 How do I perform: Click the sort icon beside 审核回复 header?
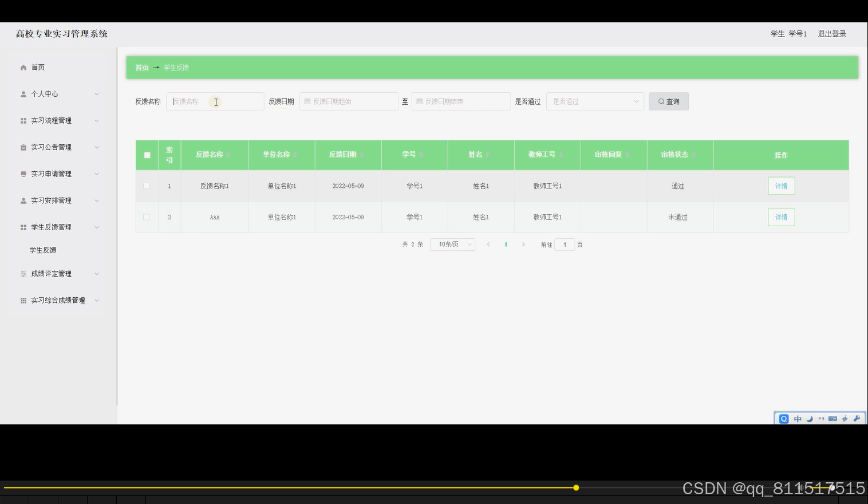[627, 155]
